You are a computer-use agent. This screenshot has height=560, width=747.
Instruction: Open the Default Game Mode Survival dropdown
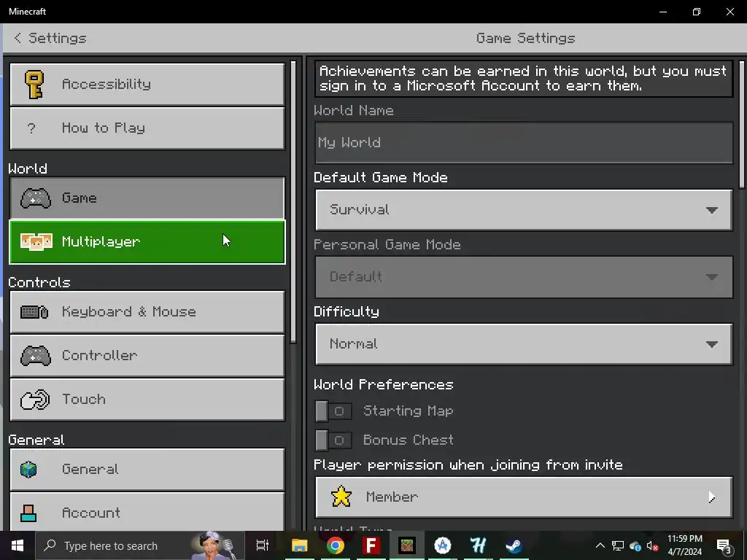pos(524,210)
